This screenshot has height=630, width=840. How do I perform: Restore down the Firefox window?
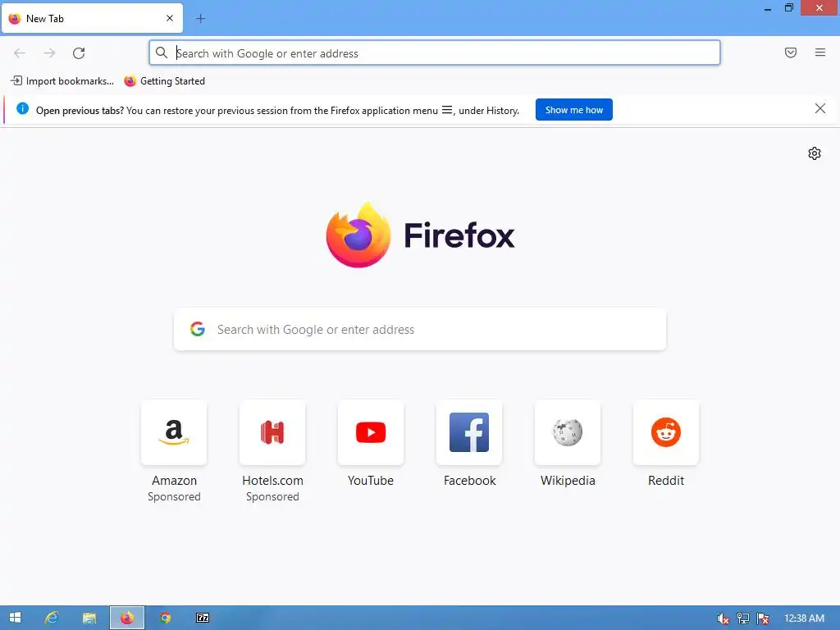point(788,7)
